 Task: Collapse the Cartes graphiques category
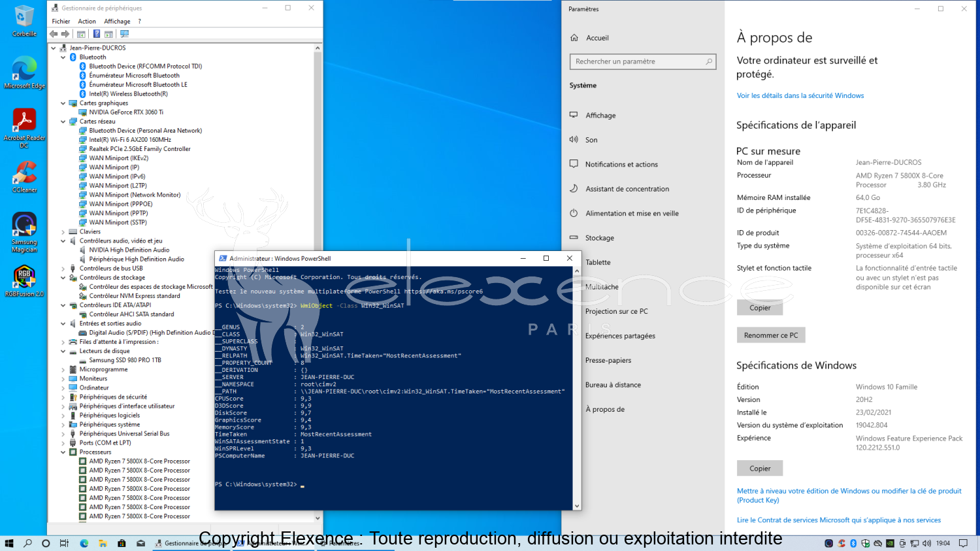(x=63, y=103)
